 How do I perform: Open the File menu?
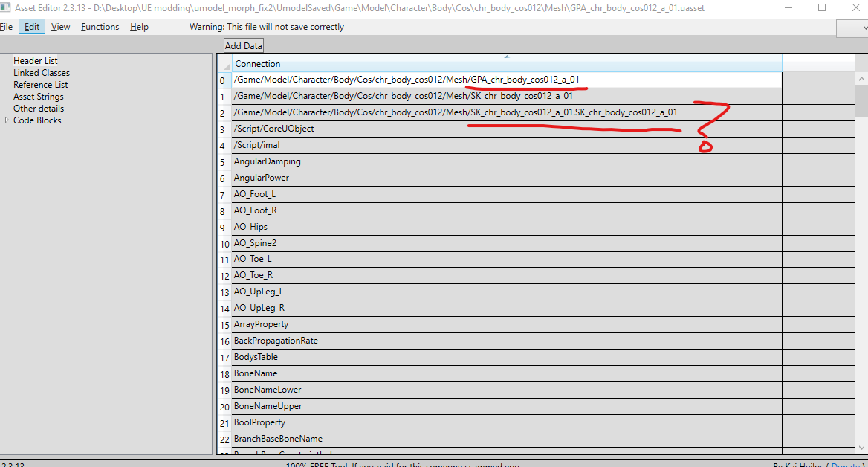point(6,27)
